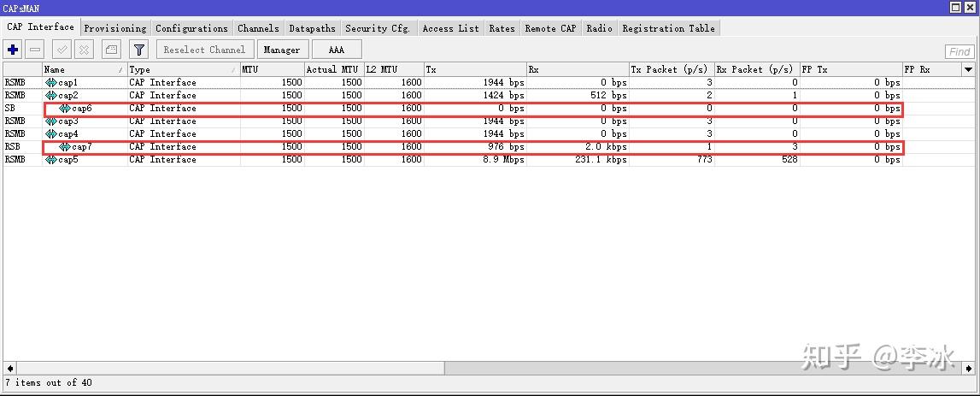Open the column selector dropdown arrow

969,69
